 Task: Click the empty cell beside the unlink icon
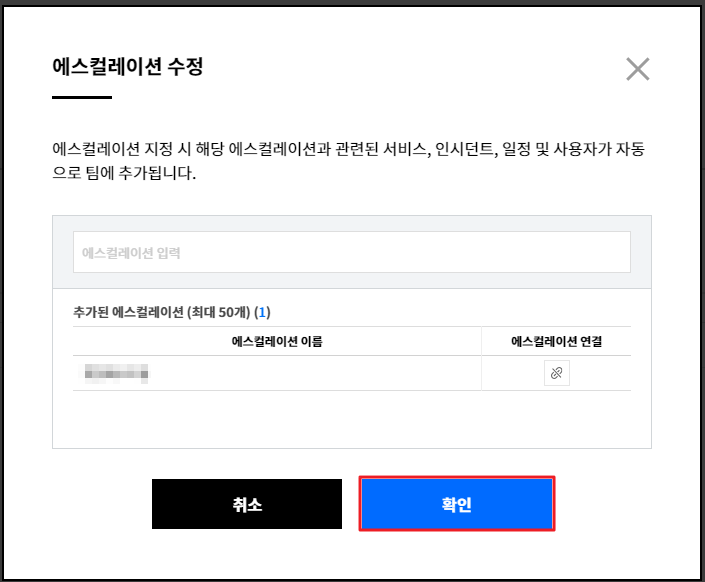605,373
